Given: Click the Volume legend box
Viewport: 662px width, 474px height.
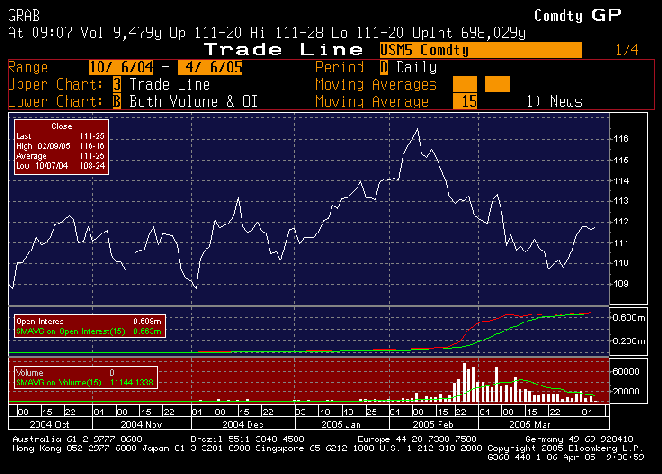Looking at the screenshot, I should click(88, 377).
